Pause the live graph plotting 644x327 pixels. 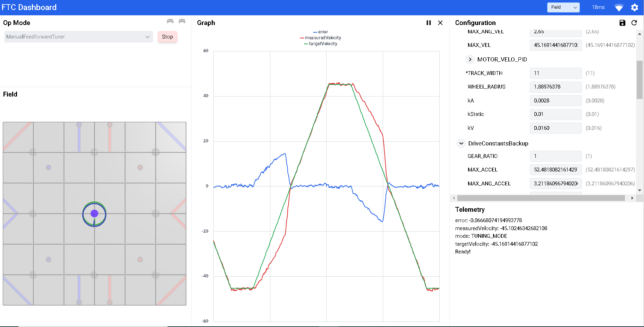pyautogui.click(x=429, y=23)
